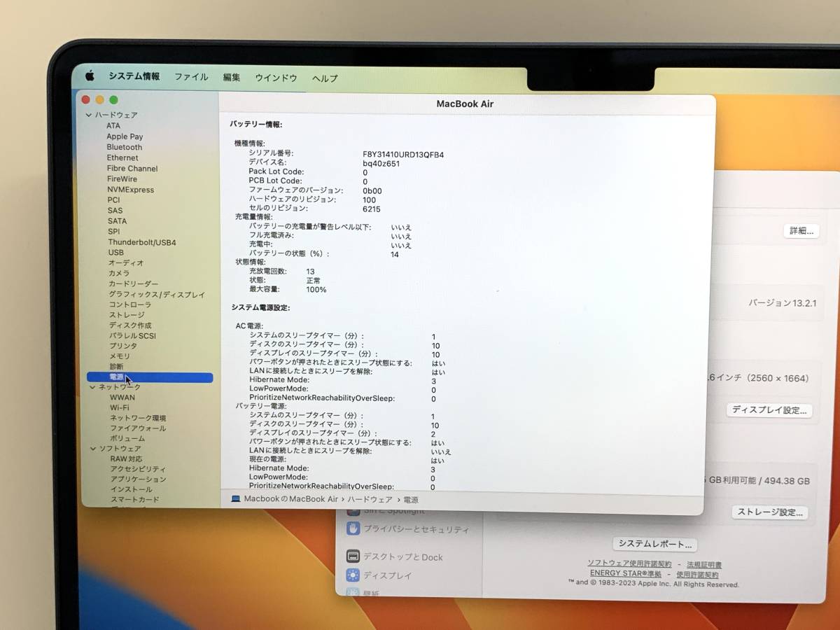Select SPI in the sidebar
Image resolution: width=840 pixels, height=630 pixels.
[x=114, y=232]
